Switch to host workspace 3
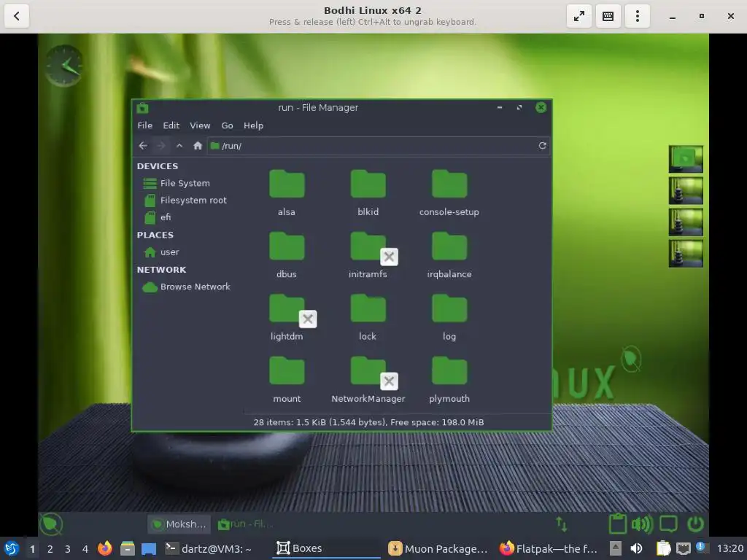Screen dimensions: 747x560 point(68,549)
